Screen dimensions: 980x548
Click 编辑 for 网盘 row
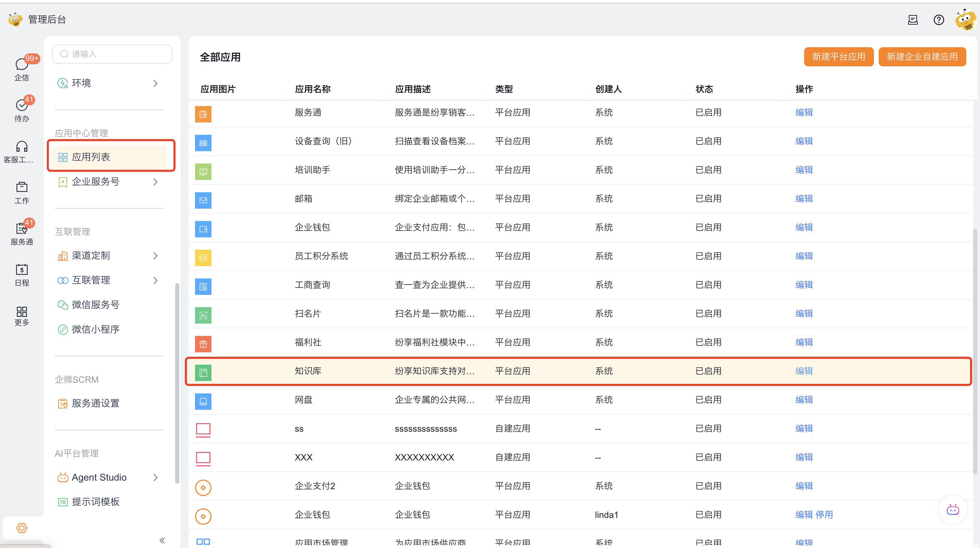tap(804, 400)
